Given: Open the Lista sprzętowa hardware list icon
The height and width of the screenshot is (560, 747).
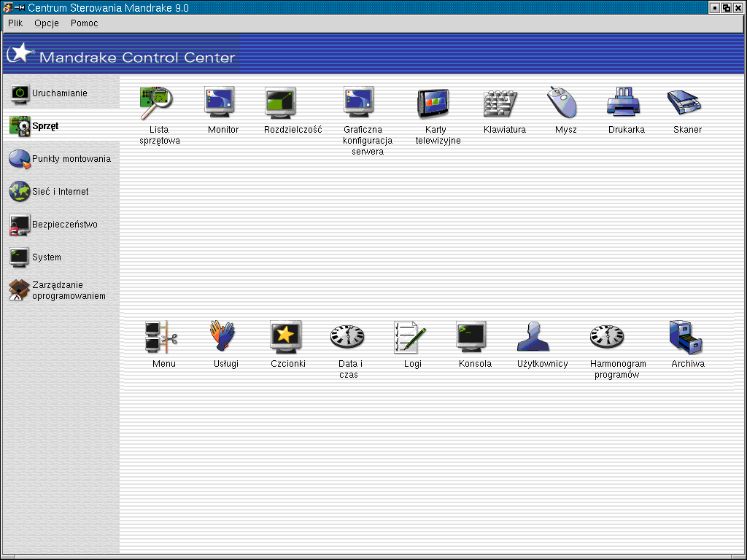Looking at the screenshot, I should [x=156, y=102].
